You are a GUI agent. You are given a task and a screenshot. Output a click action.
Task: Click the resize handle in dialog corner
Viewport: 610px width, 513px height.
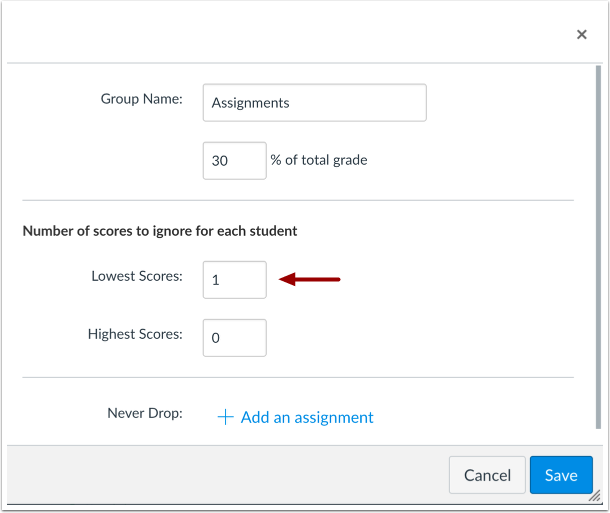click(x=594, y=496)
